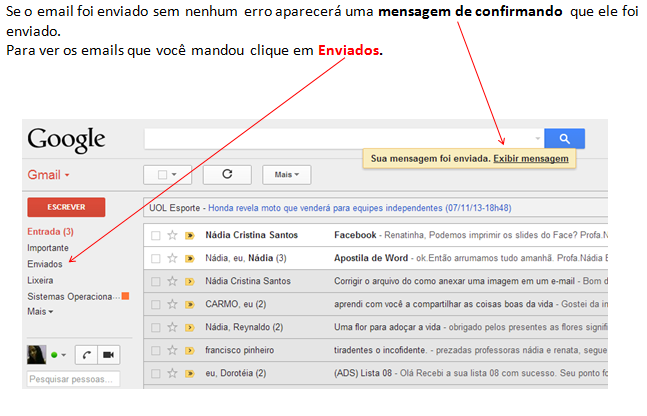Viewport: 647px width, 416px height.
Task: Click the Google logo
Action: tap(66, 139)
